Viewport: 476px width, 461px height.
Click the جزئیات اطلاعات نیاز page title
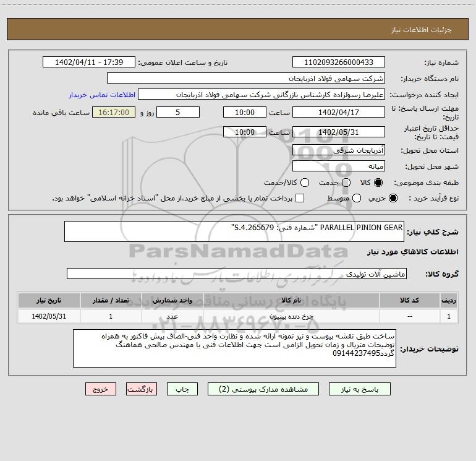(421, 30)
